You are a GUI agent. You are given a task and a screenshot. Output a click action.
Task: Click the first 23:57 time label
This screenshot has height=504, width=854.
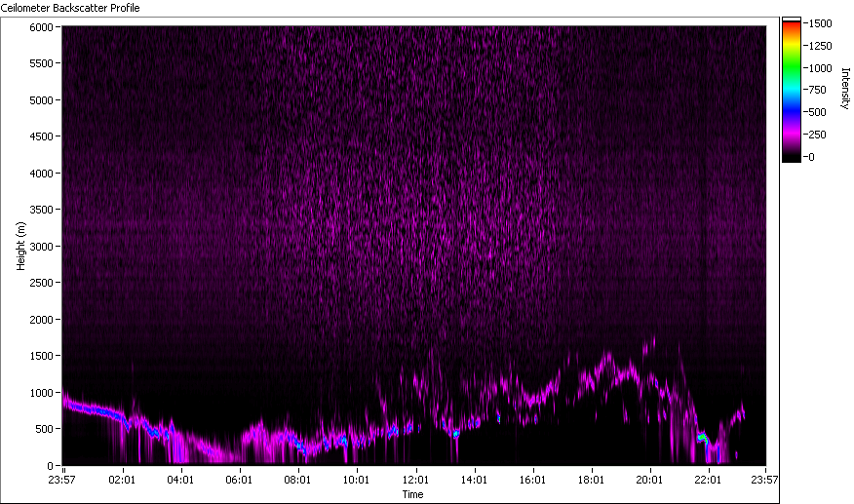(x=61, y=480)
